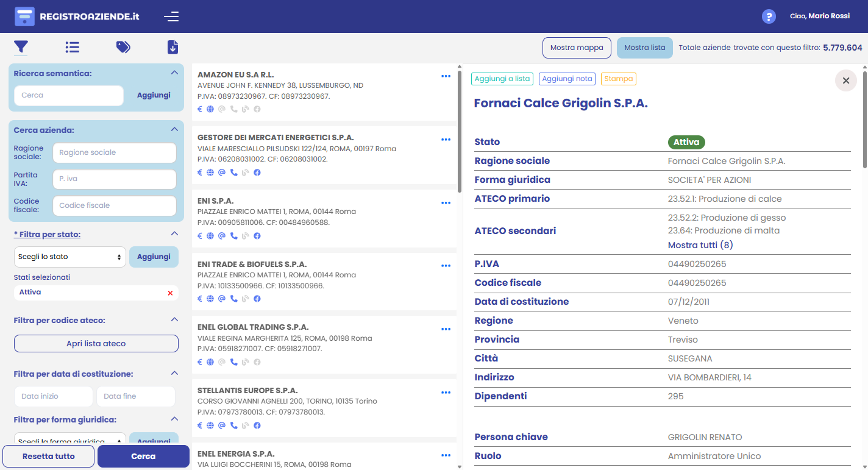Click the euro icon for Stellantis Europe

pyautogui.click(x=199, y=425)
